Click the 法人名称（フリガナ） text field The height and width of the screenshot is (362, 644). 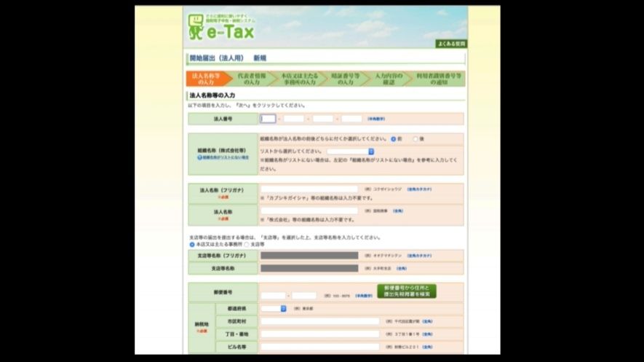tap(309, 189)
